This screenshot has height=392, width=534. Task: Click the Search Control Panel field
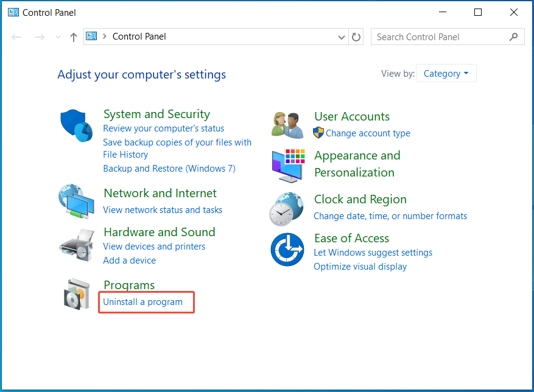pos(448,37)
